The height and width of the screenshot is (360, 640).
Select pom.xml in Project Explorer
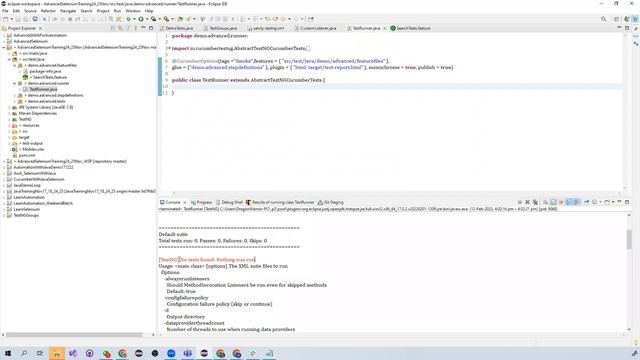(27, 155)
